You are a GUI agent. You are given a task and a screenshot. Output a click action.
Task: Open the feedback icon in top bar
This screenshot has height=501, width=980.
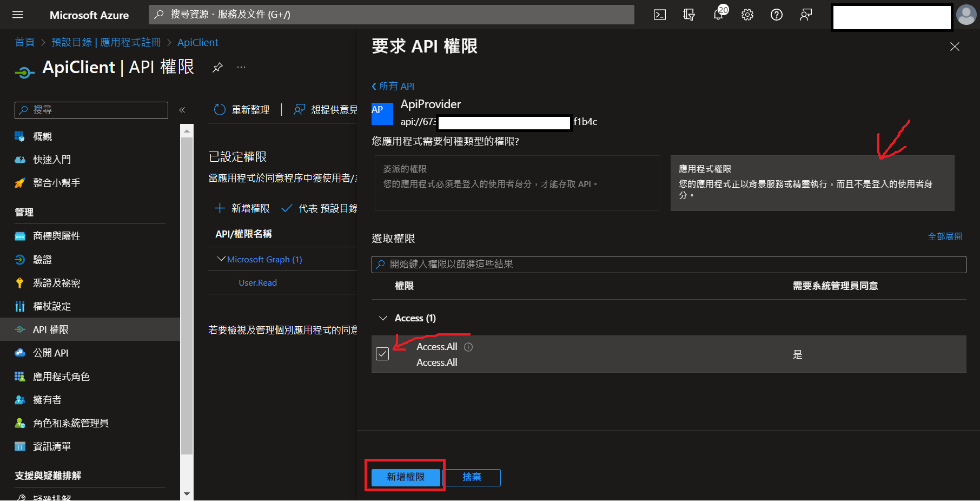coord(806,15)
